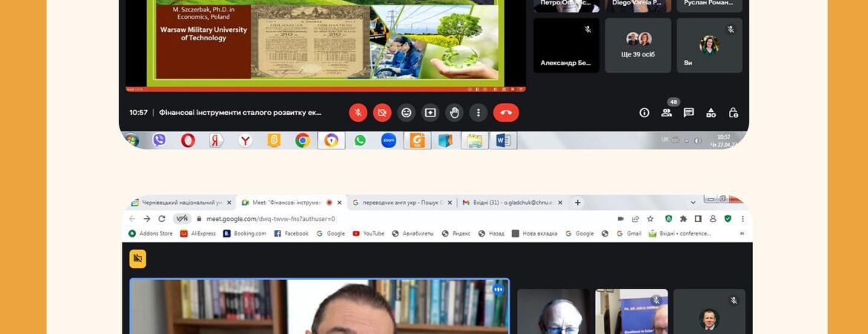Click the browser Forward arrow
The height and width of the screenshot is (334, 868).
pyautogui.click(x=147, y=219)
